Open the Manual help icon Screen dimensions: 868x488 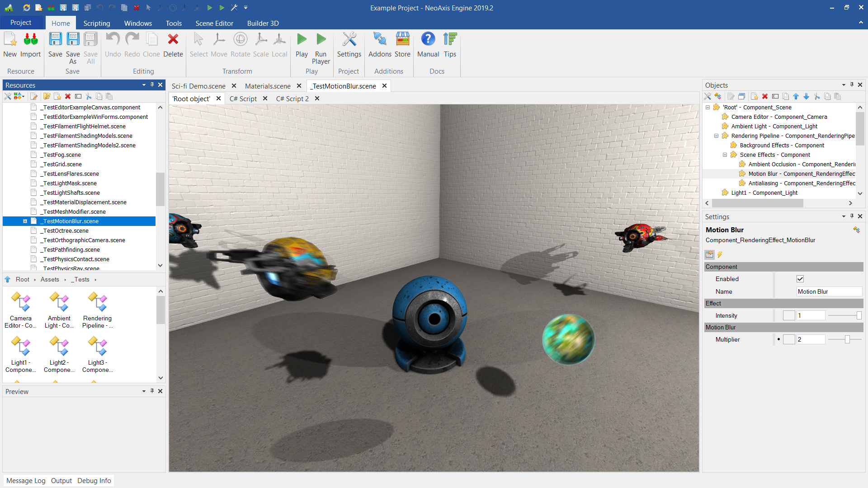(428, 40)
